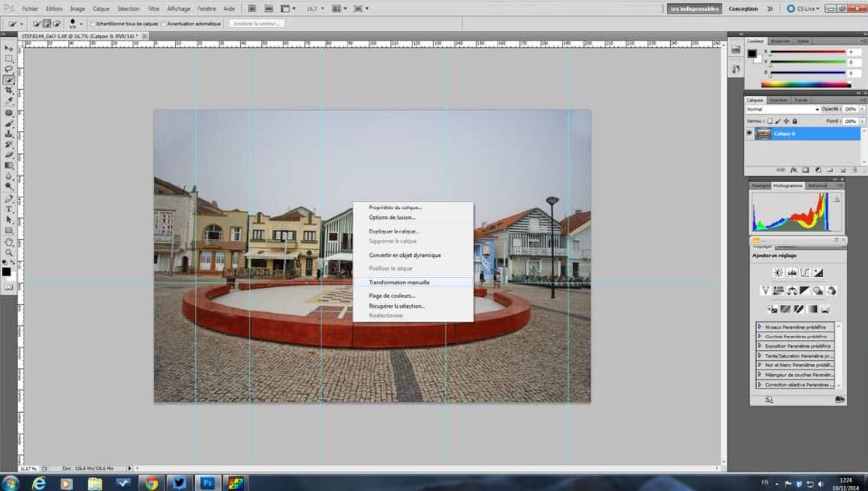Enable 'Échantillonner tous les calques' checkbox
868x491 pixels.
click(x=93, y=24)
